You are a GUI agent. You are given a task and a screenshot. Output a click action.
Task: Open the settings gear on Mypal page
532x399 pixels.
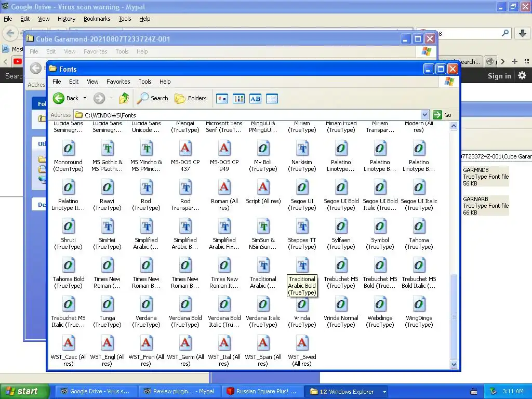point(522,76)
